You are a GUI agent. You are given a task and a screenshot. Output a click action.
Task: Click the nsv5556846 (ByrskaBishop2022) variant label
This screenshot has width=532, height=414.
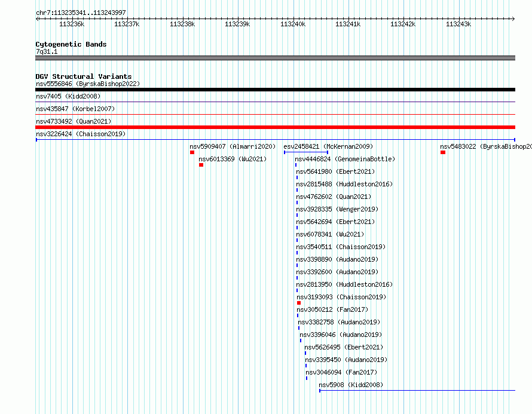[88, 84]
